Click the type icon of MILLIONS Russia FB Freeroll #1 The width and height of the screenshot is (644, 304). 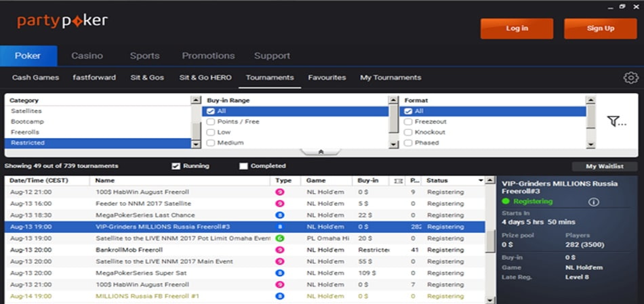(x=280, y=296)
